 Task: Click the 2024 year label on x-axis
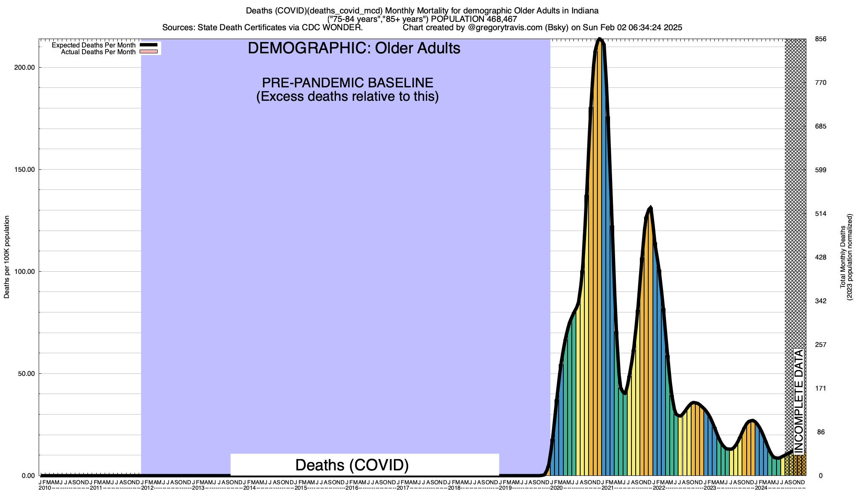point(761,488)
